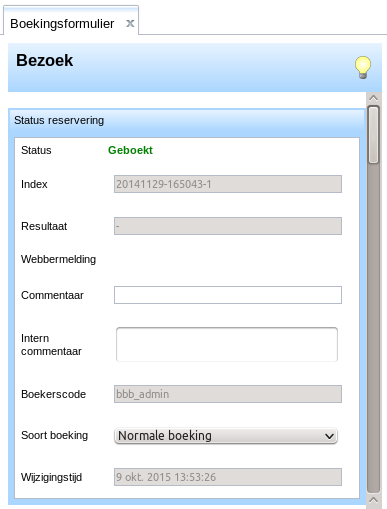The image size is (387, 509).
Task: Click the Wijzigingstijd label
Action: coord(51,477)
